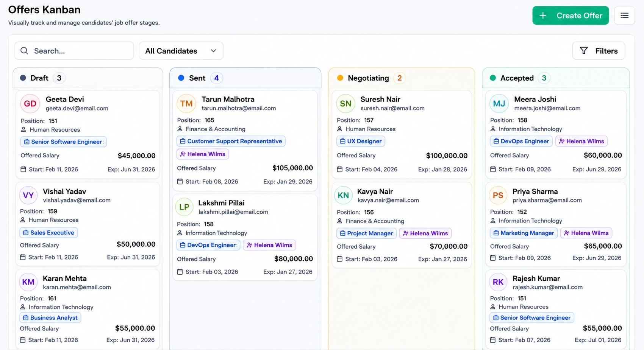Image resolution: width=644 pixels, height=350 pixels.
Task: Open the list view menu icon
Action: 624,16
